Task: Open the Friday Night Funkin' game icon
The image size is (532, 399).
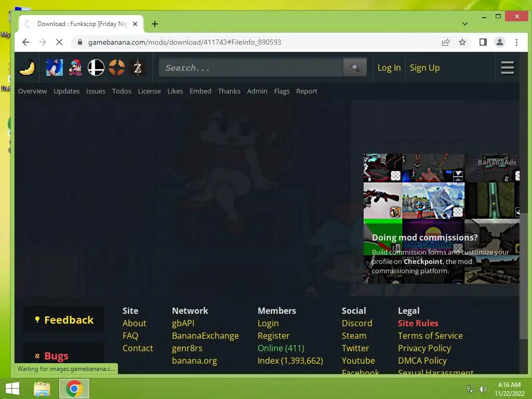Action: [x=75, y=68]
